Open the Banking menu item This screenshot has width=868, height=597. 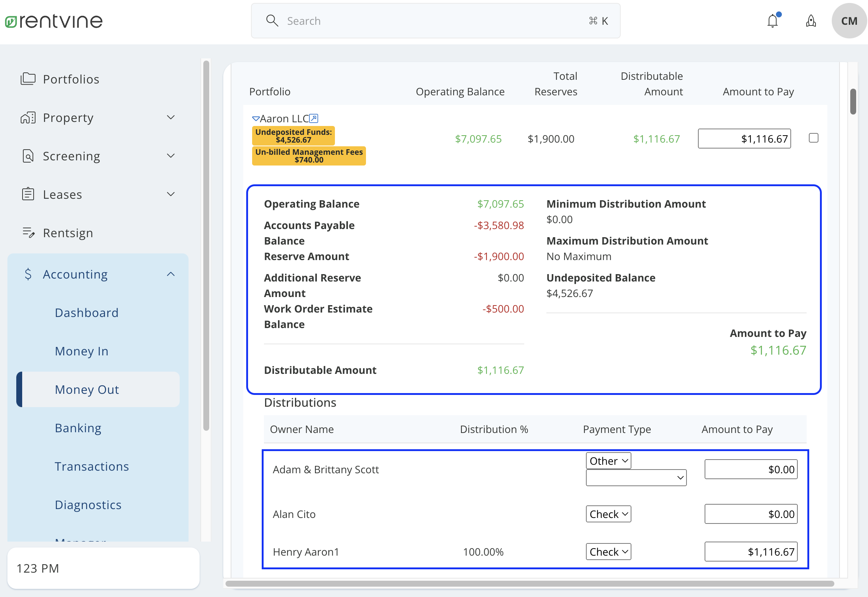[78, 428]
